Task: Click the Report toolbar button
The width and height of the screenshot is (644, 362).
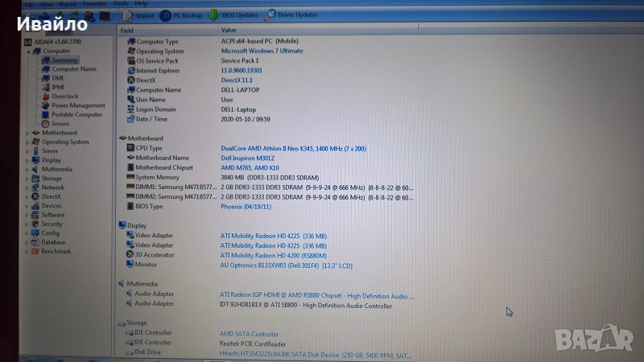Action: pos(140,15)
